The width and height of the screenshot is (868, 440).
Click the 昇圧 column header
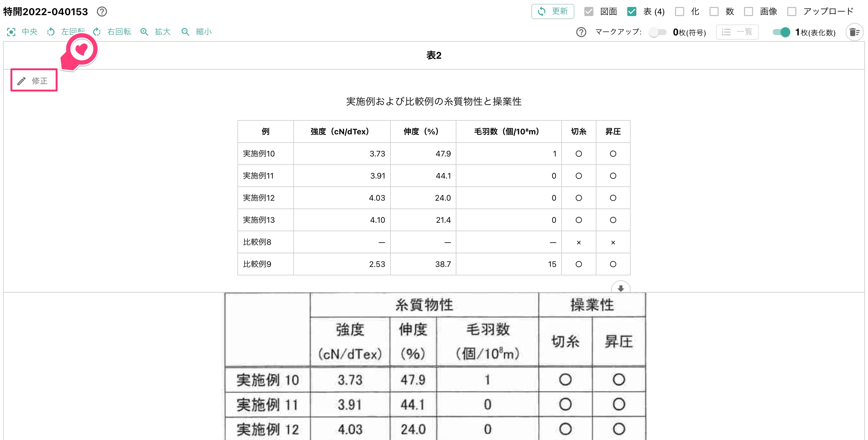pos(613,132)
